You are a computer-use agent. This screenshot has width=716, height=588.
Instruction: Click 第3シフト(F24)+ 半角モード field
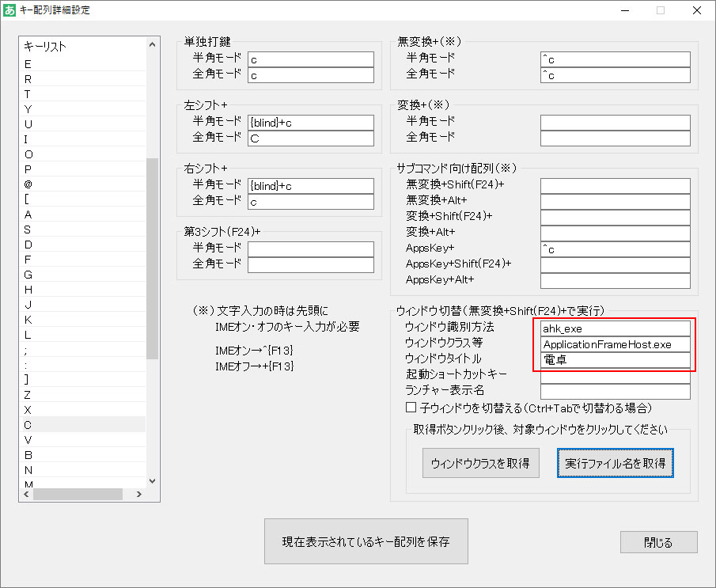[x=310, y=249]
